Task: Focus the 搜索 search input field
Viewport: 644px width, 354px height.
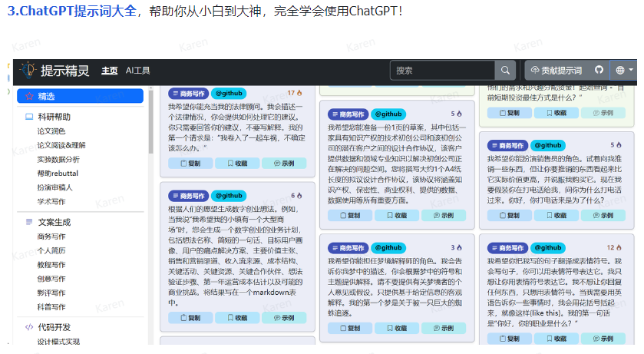Action: point(442,71)
